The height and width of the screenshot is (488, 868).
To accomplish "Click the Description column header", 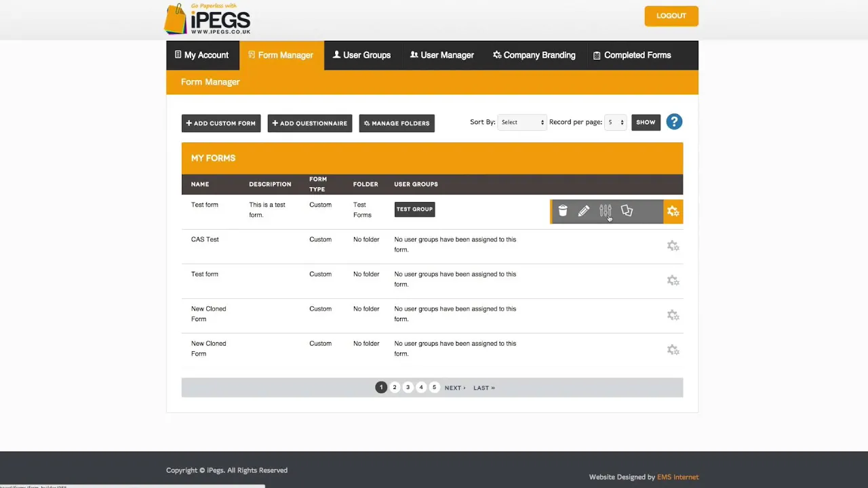I will (x=270, y=184).
